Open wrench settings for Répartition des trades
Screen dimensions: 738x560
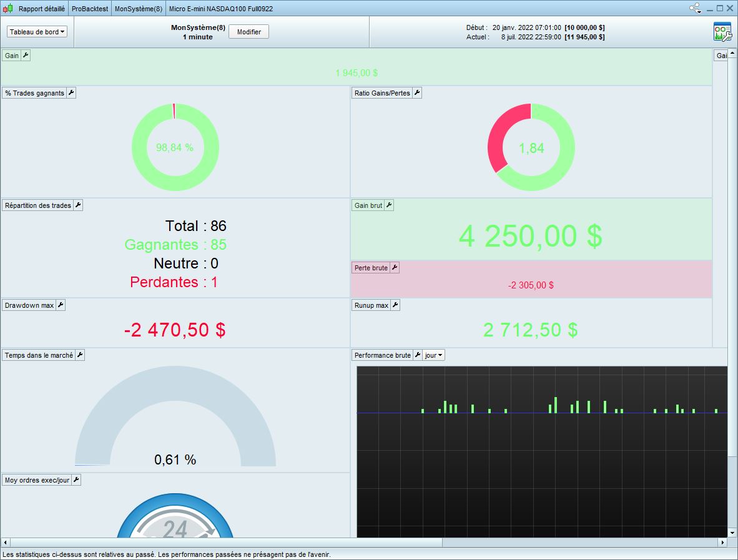(78, 205)
